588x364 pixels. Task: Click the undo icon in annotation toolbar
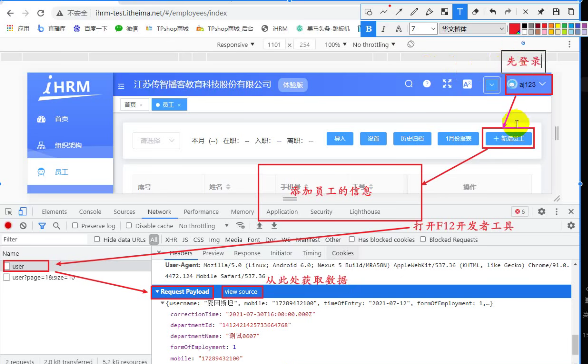[x=493, y=12]
